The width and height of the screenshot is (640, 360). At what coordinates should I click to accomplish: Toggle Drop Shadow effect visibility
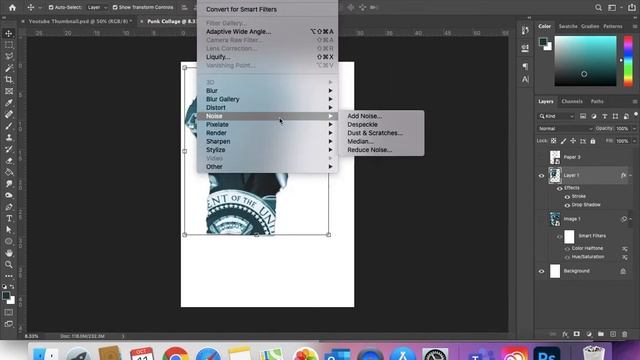(567, 205)
